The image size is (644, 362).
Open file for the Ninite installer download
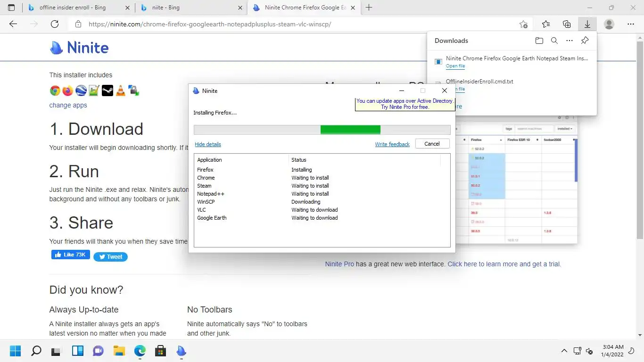point(455,66)
